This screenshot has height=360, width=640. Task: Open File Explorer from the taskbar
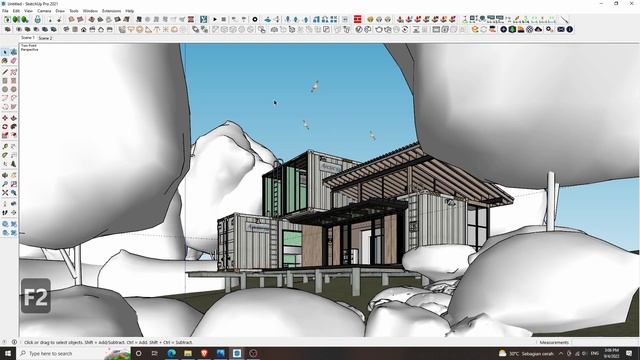(188, 353)
